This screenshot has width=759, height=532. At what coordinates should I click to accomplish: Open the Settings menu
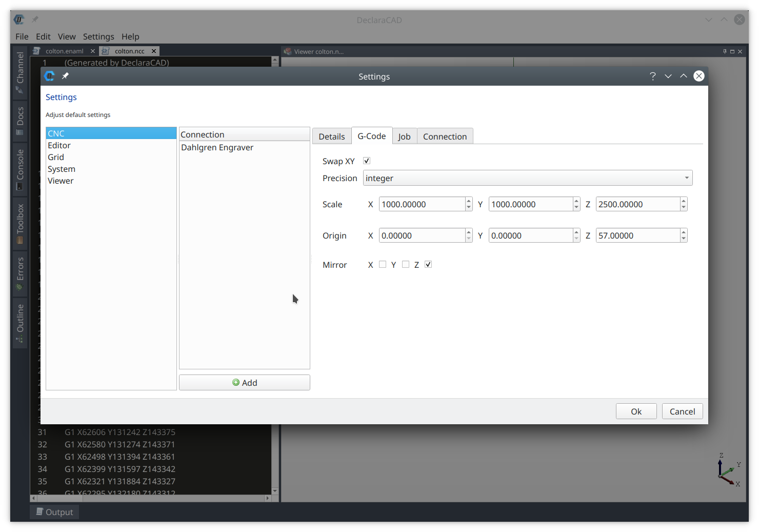(98, 36)
